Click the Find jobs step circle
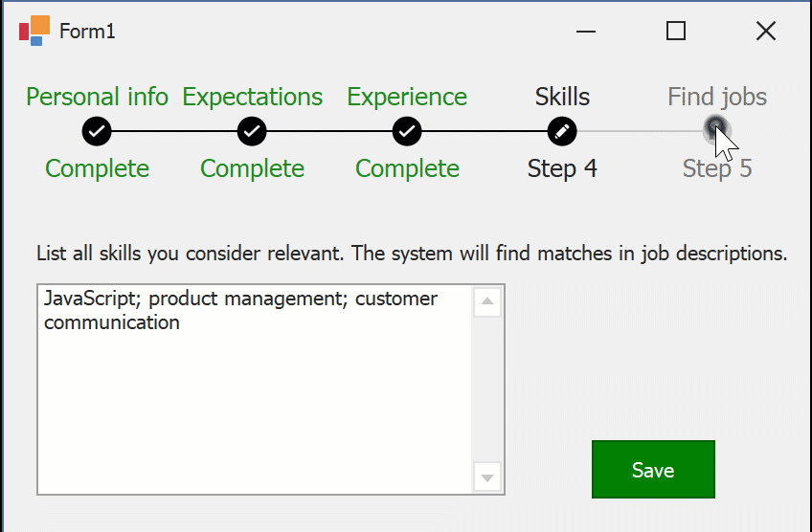This screenshot has width=812, height=532. 715,128
